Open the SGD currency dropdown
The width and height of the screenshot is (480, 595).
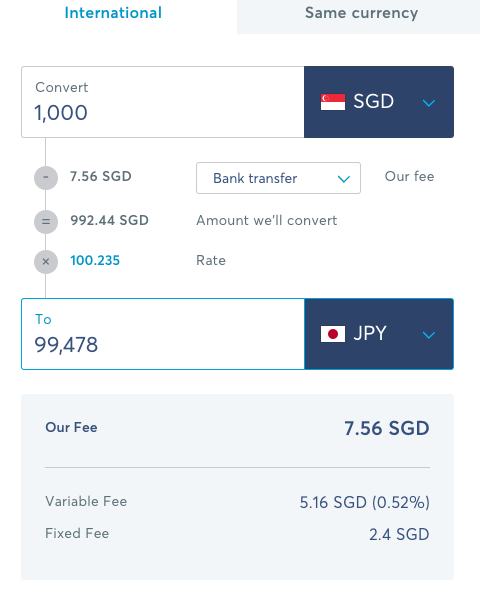tap(379, 102)
